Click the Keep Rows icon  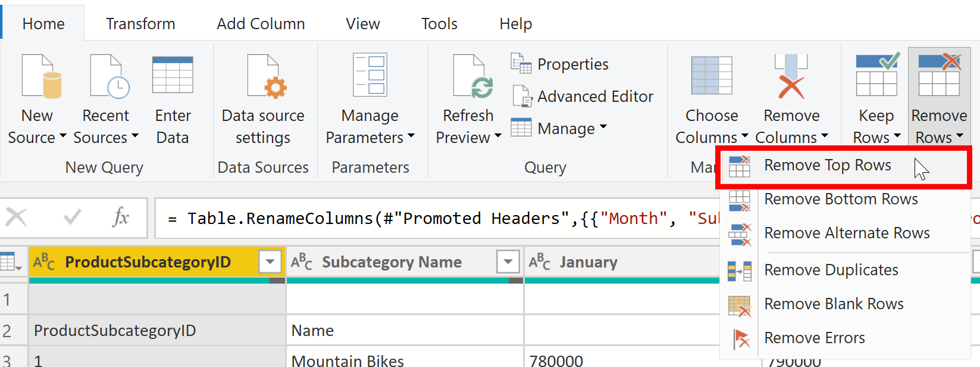click(x=876, y=76)
